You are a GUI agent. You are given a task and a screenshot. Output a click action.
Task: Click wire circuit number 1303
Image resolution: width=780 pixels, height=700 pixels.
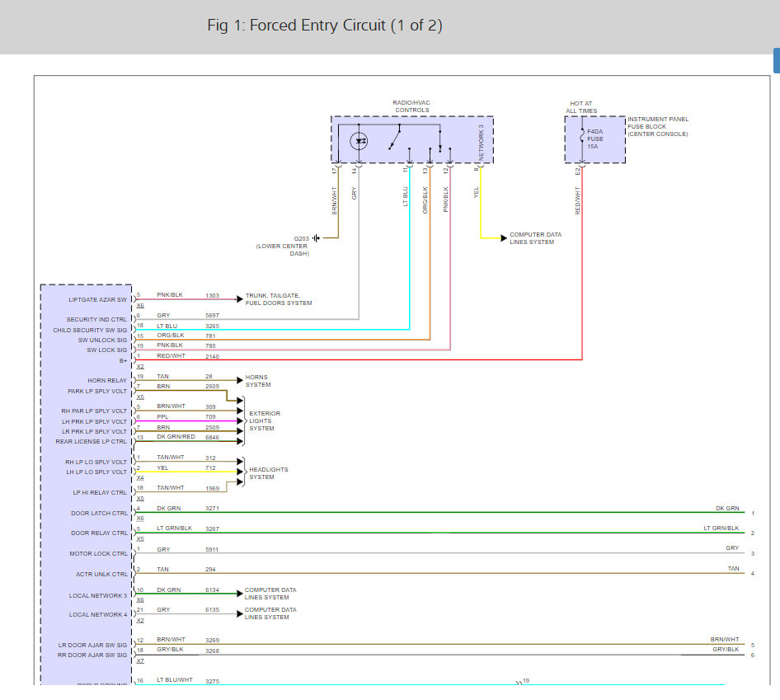pyautogui.click(x=213, y=295)
